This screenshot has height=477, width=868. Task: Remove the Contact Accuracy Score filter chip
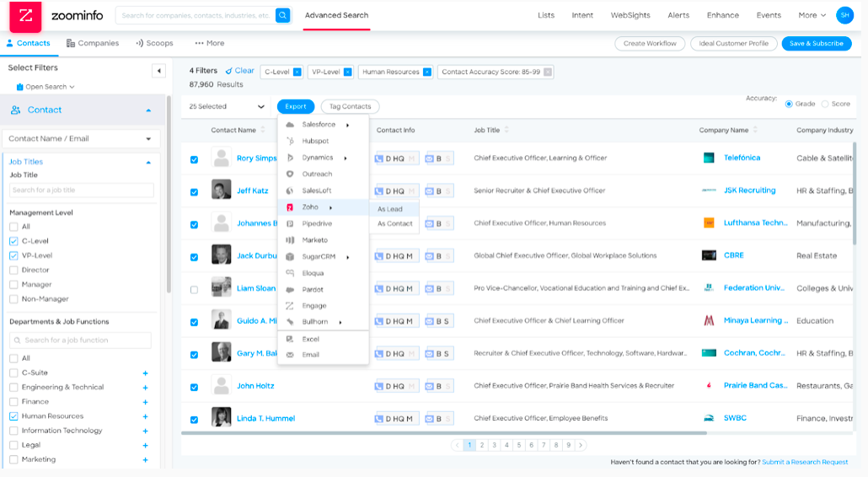coord(548,72)
